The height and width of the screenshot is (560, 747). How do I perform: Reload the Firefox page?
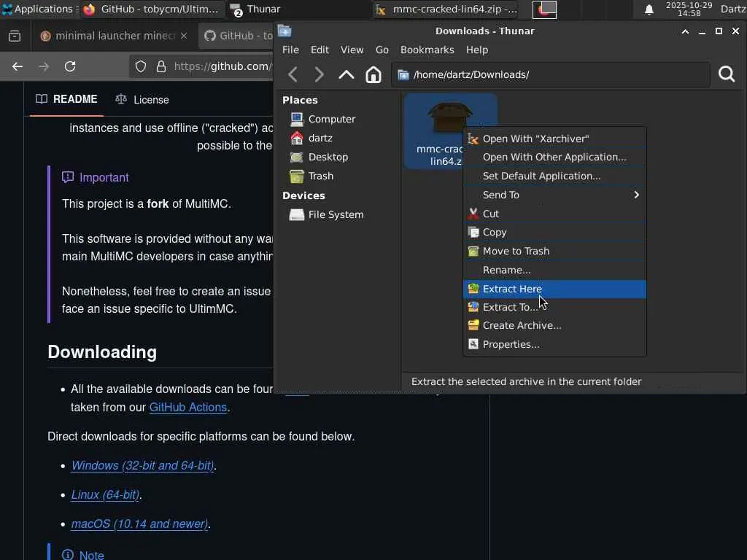point(70,66)
